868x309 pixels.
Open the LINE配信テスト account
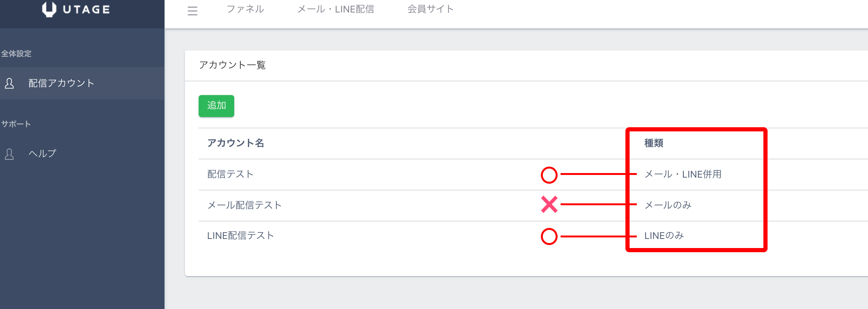click(241, 236)
